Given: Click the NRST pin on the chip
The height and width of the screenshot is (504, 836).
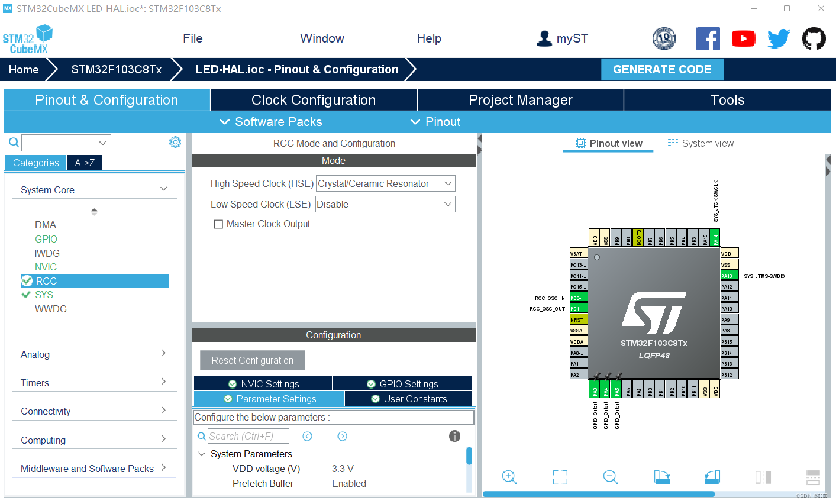Looking at the screenshot, I should 578,319.
